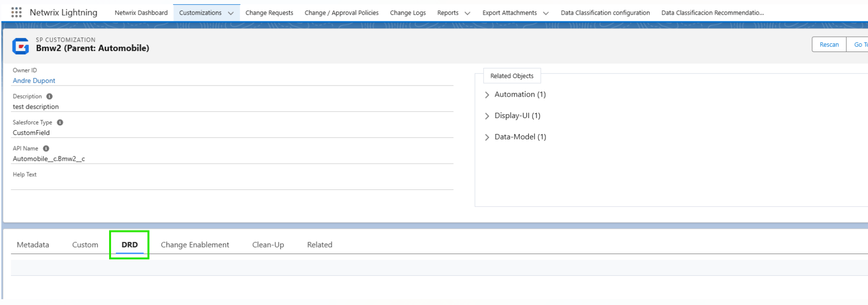Click the Rescan button
The width and height of the screenshot is (868, 305).
(x=829, y=45)
